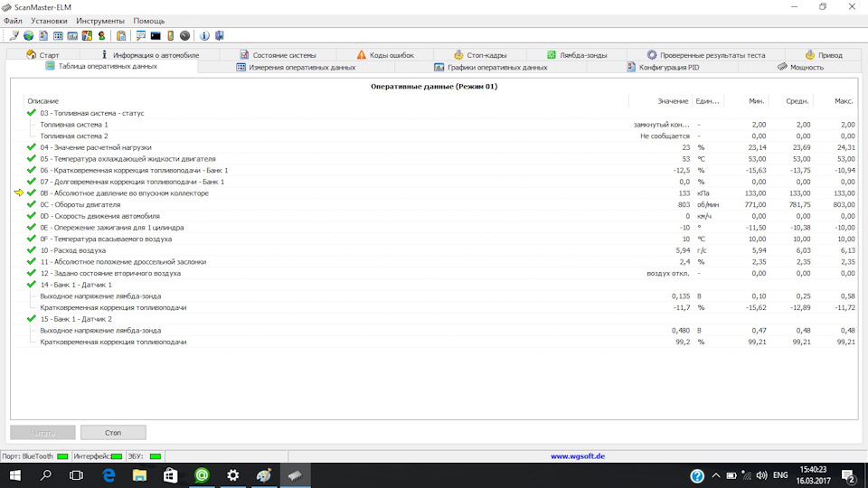Switch to the Мощность tab
Image resolution: width=868 pixels, height=488 pixels.
coord(800,67)
